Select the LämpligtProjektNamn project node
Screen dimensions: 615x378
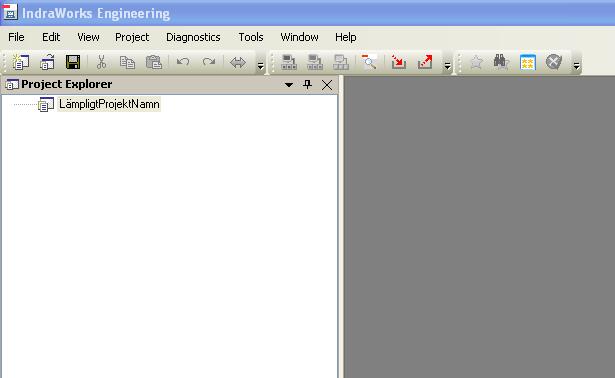(x=109, y=104)
